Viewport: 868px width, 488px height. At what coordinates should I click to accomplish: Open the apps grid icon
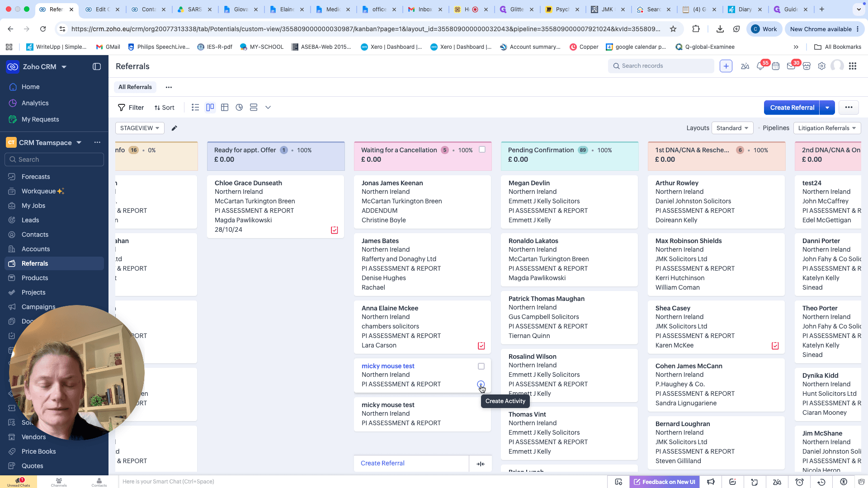tap(853, 66)
